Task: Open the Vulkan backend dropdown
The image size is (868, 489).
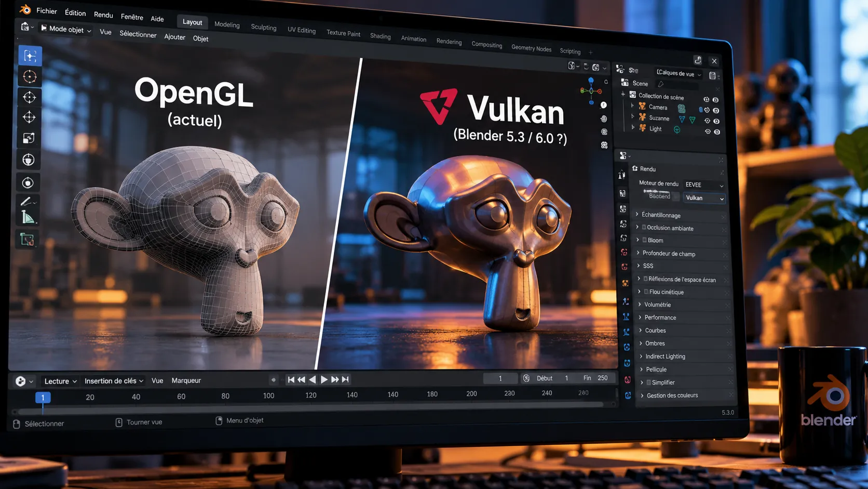Action: pos(704,198)
